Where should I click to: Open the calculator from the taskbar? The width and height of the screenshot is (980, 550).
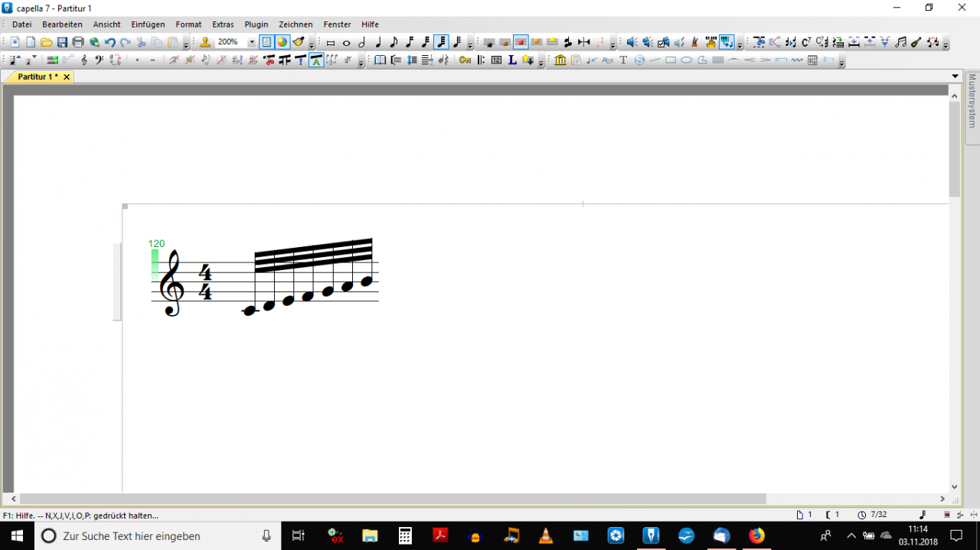(405, 535)
